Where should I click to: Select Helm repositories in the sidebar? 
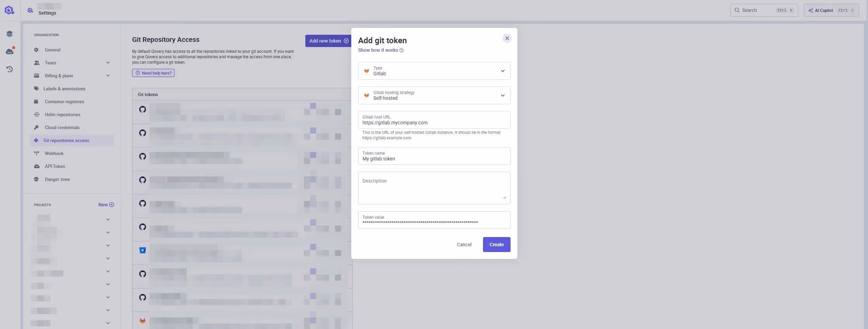pyautogui.click(x=62, y=114)
